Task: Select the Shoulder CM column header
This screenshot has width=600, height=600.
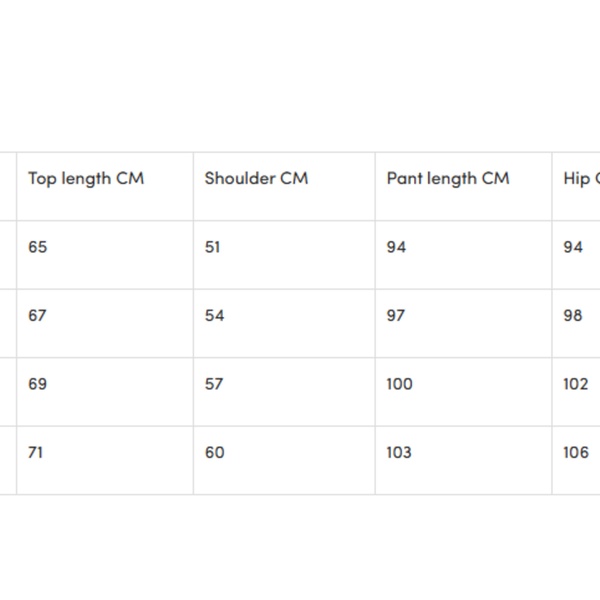Action: tap(256, 179)
